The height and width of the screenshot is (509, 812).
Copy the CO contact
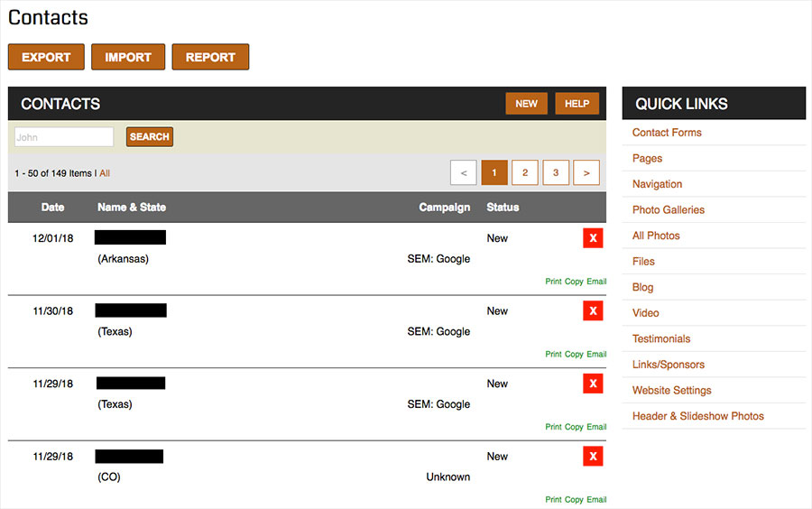tap(574, 500)
